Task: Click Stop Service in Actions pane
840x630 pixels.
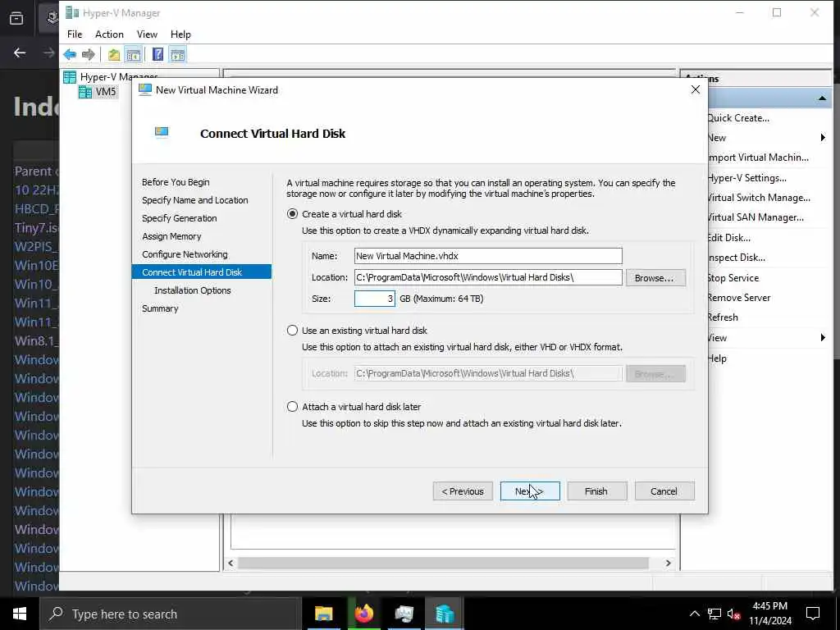Action: 733,278
